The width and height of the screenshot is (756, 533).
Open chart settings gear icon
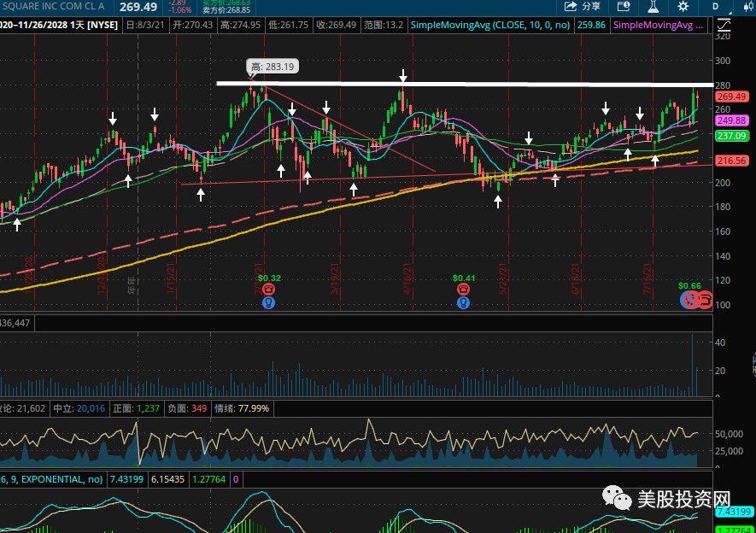coord(683,6)
